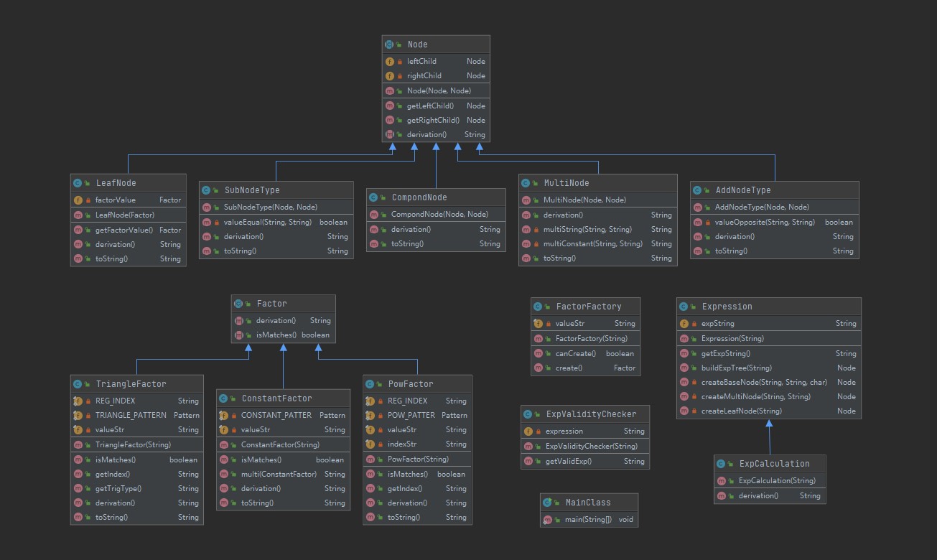Screen dimensions: 937x560
Task: Click the field icon beside TRIANGLE_PATTERN
Action: (x=78, y=415)
